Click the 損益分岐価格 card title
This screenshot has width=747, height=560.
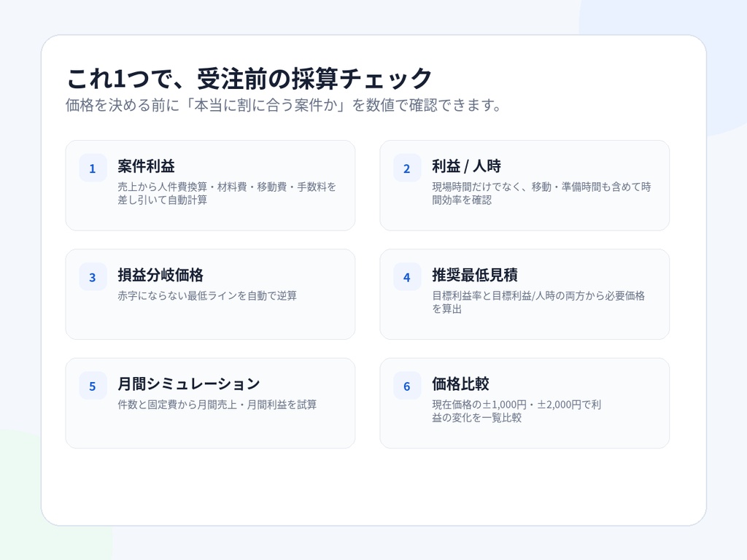160,275
